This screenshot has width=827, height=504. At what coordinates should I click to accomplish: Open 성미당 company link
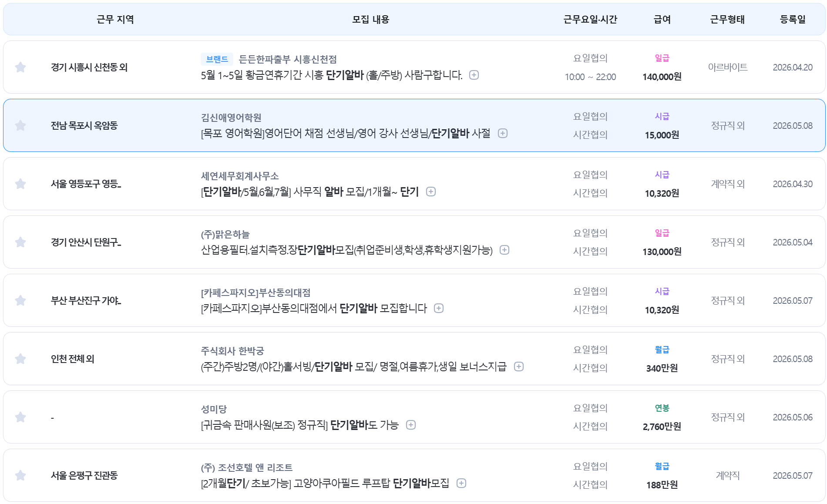pyautogui.click(x=214, y=409)
